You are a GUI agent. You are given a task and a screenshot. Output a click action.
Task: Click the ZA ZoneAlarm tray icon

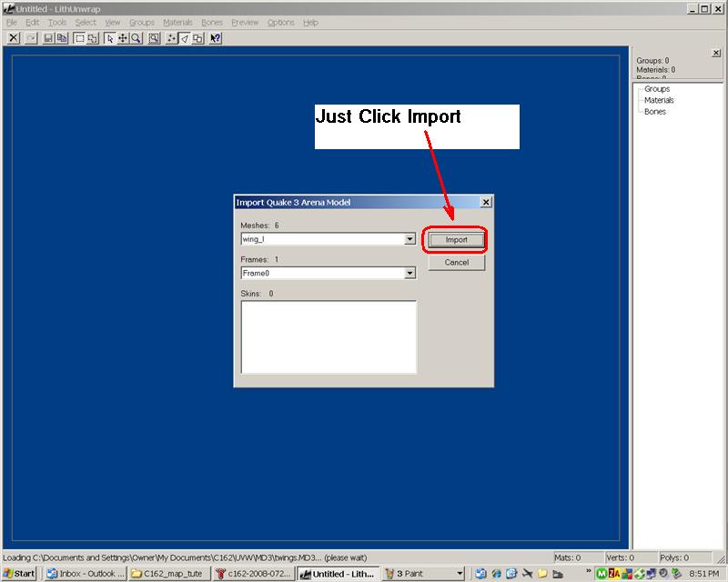(613, 574)
